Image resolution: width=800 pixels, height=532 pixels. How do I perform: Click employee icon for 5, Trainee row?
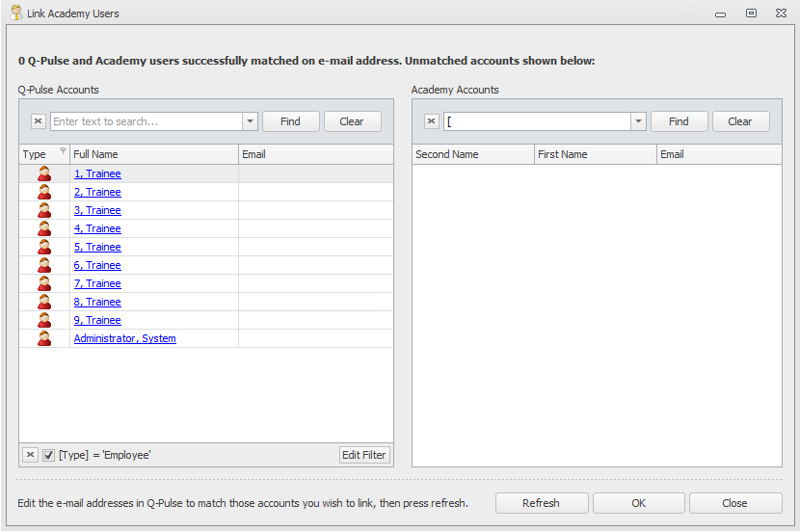tap(44, 247)
